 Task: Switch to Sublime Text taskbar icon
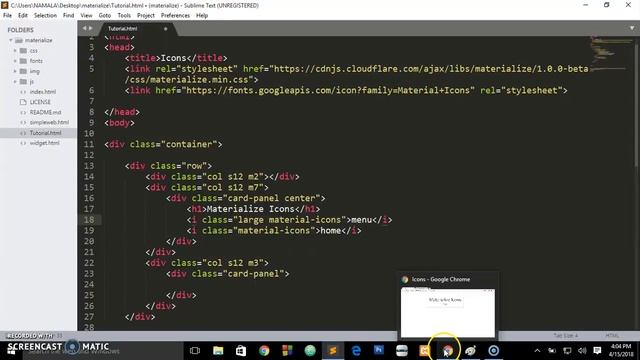333,351
